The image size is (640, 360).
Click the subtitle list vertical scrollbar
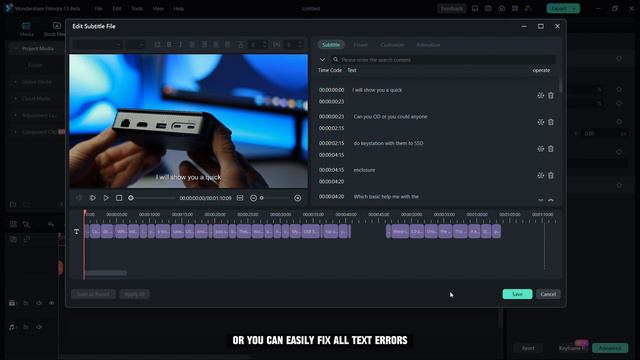click(560, 86)
